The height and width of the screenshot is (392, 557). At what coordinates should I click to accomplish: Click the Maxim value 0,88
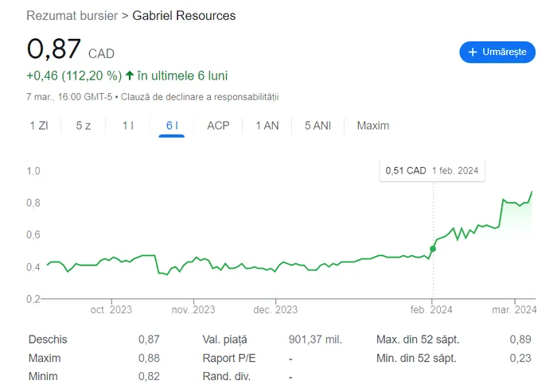(149, 358)
